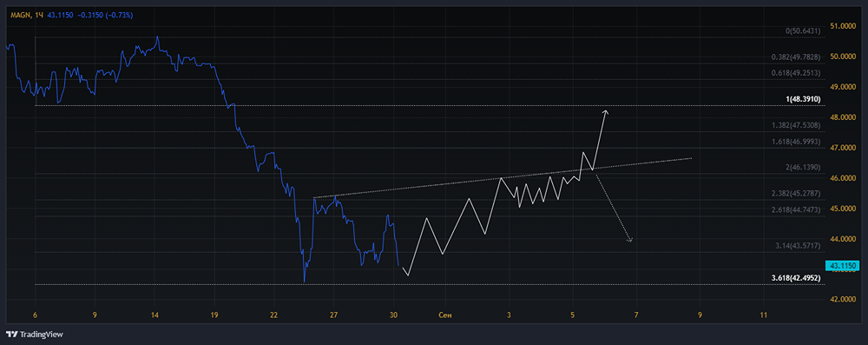Click the Fibonacci level 1(48.3910) label

(x=803, y=99)
